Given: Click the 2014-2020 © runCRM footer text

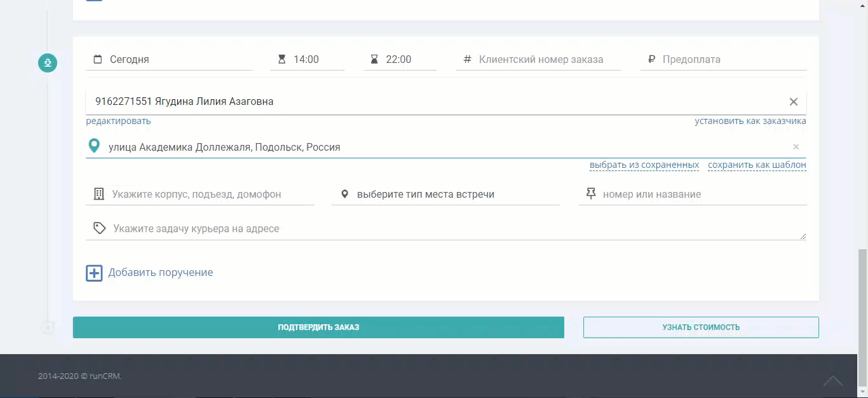Looking at the screenshot, I should point(80,376).
